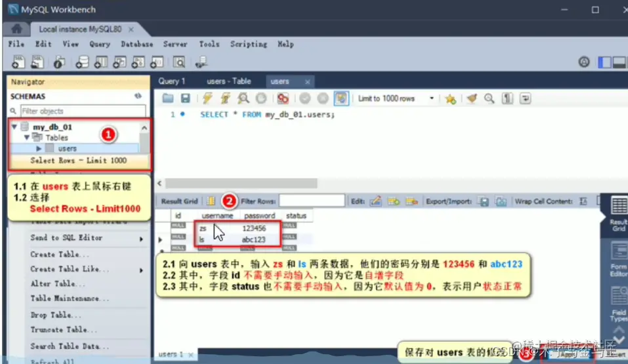The height and width of the screenshot is (364, 628).
Task: Click the create new view icon
Action: 119,62
